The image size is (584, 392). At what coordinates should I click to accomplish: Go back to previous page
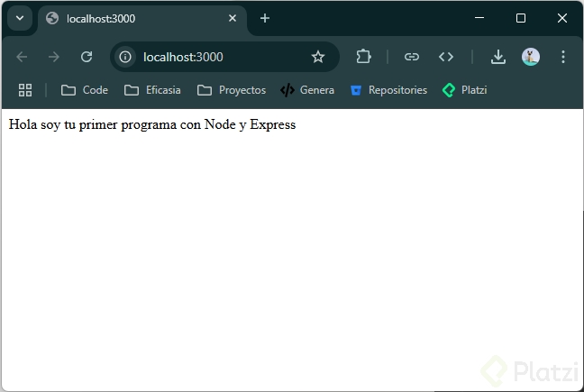tap(22, 57)
